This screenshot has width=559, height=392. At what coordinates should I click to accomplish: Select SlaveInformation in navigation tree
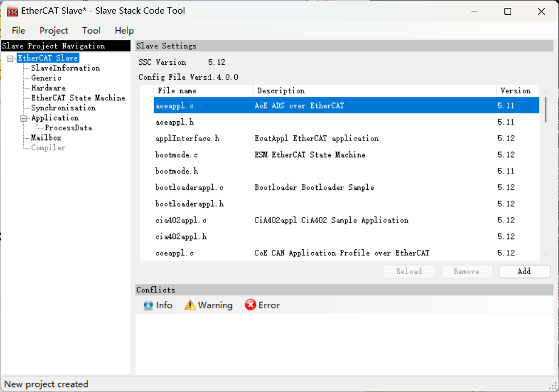pos(65,68)
